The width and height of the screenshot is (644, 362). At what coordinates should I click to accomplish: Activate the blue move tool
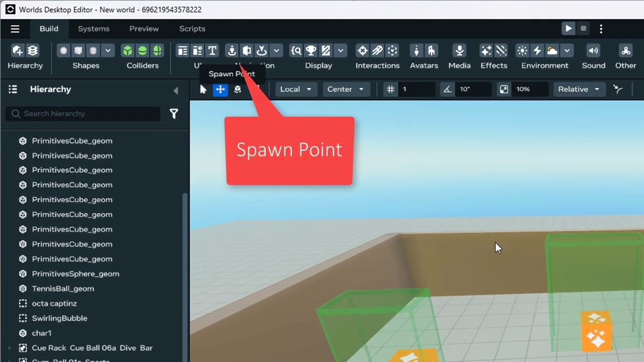pyautogui.click(x=220, y=89)
